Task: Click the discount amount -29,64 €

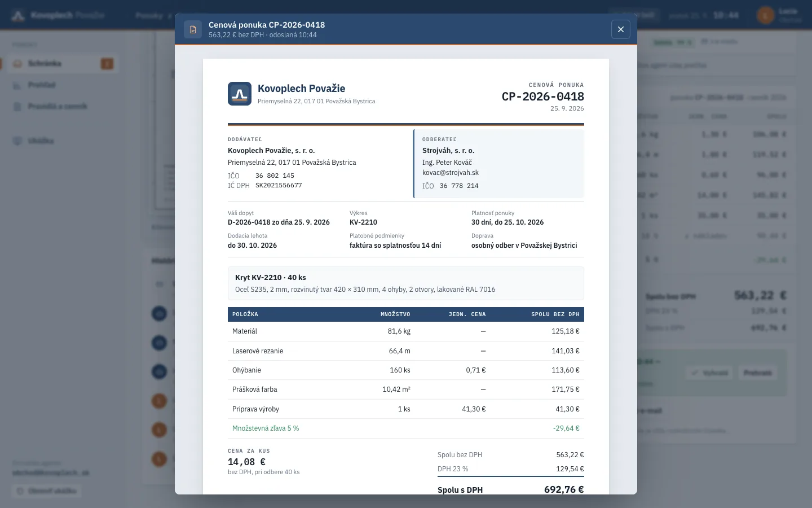Action: click(566, 428)
